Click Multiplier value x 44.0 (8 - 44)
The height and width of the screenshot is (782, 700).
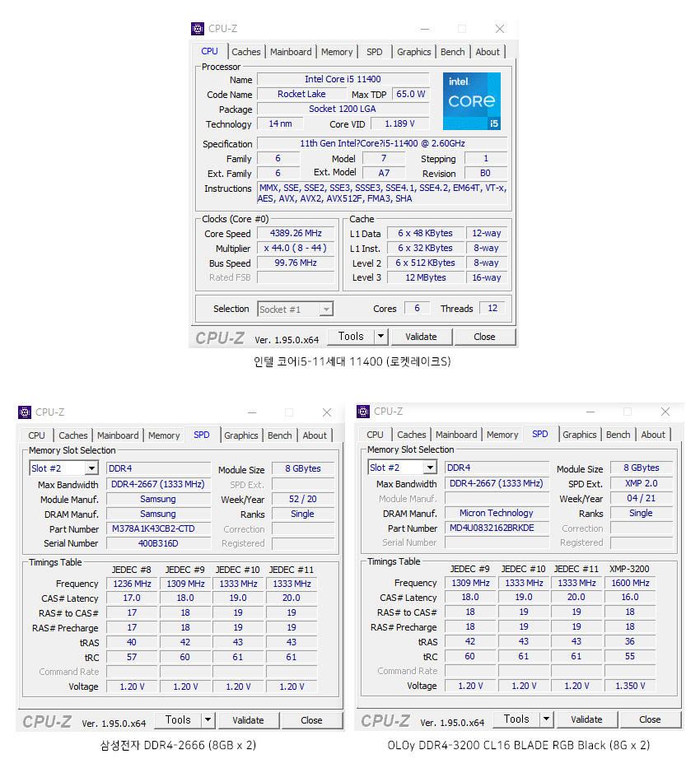point(296,248)
